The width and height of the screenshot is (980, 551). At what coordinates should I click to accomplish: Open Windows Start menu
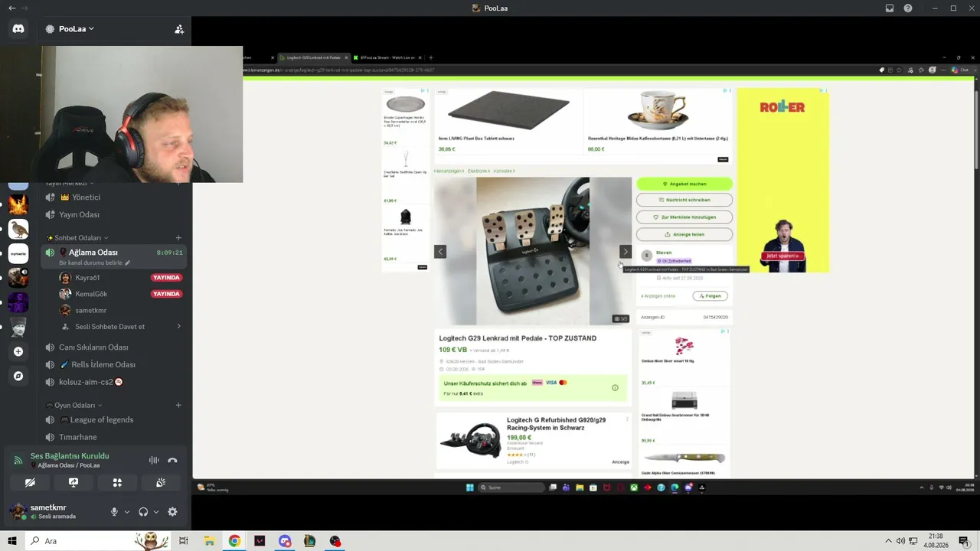[x=12, y=541]
